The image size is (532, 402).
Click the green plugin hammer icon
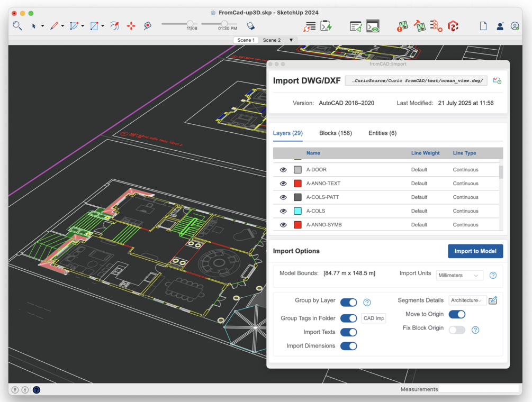point(419,26)
